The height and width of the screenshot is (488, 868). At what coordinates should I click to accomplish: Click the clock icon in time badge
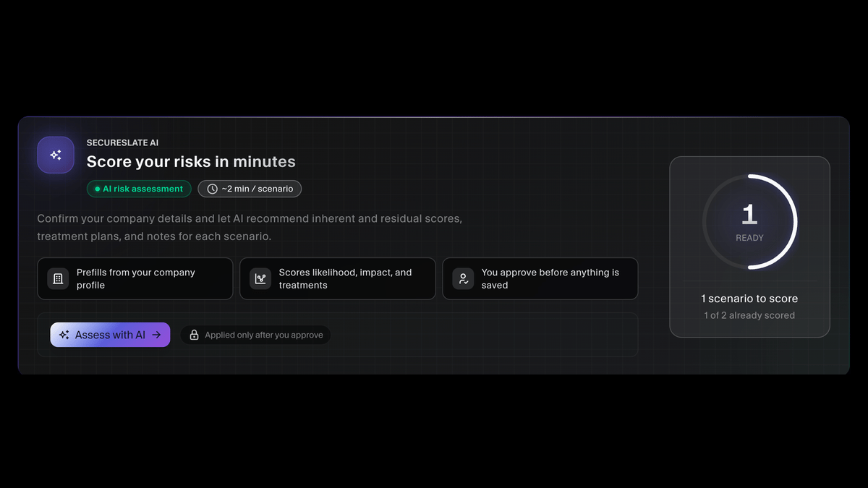click(x=212, y=189)
